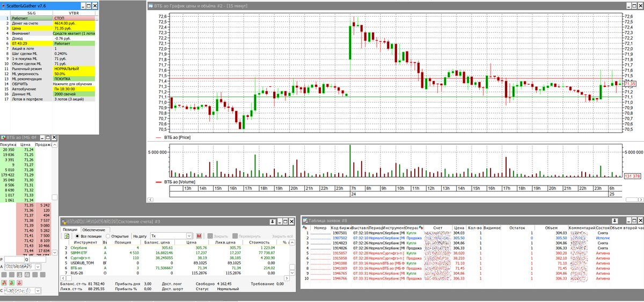Click 131 378 volume label on chart
Viewport: 644px width, 302px height.
tap(633, 176)
